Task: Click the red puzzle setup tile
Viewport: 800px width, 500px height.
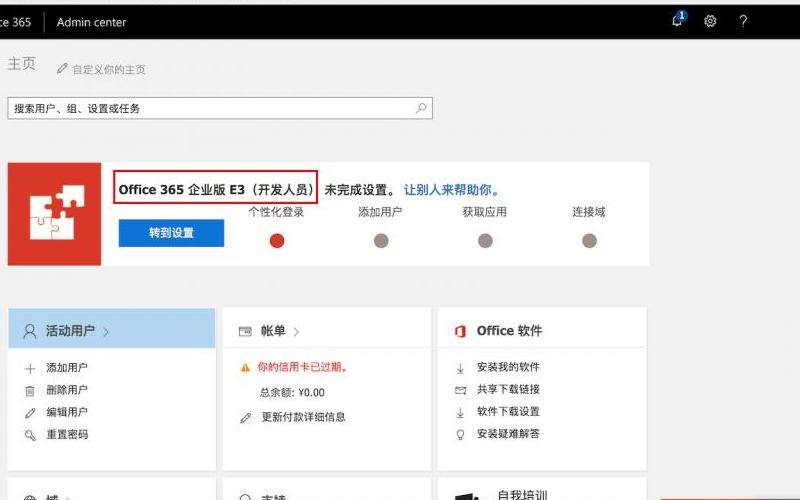Action: tap(55, 214)
